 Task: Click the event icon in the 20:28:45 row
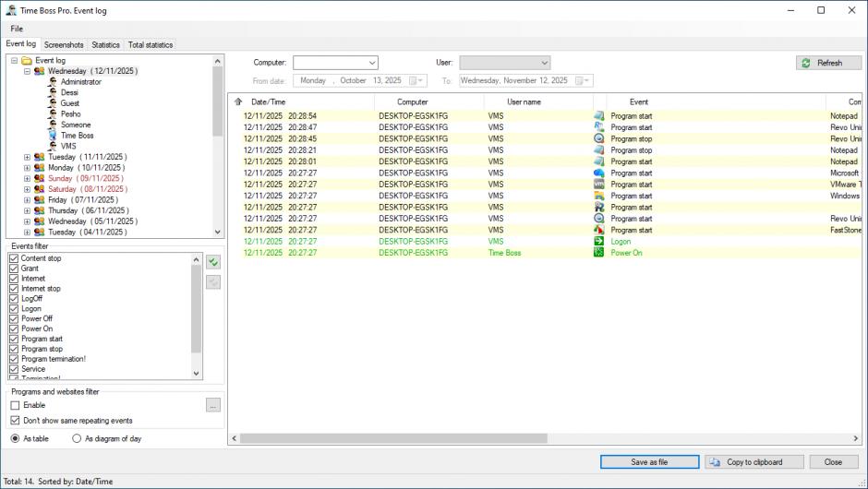[x=598, y=138]
